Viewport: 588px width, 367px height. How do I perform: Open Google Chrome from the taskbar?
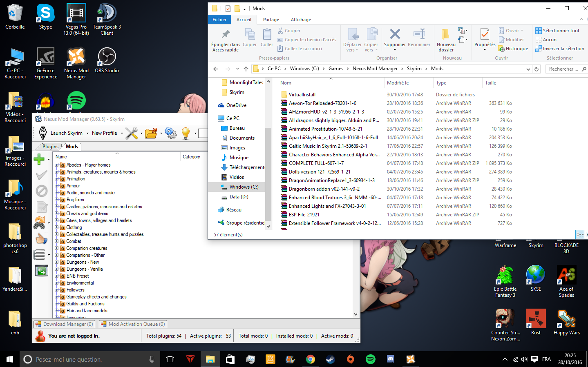point(311,359)
